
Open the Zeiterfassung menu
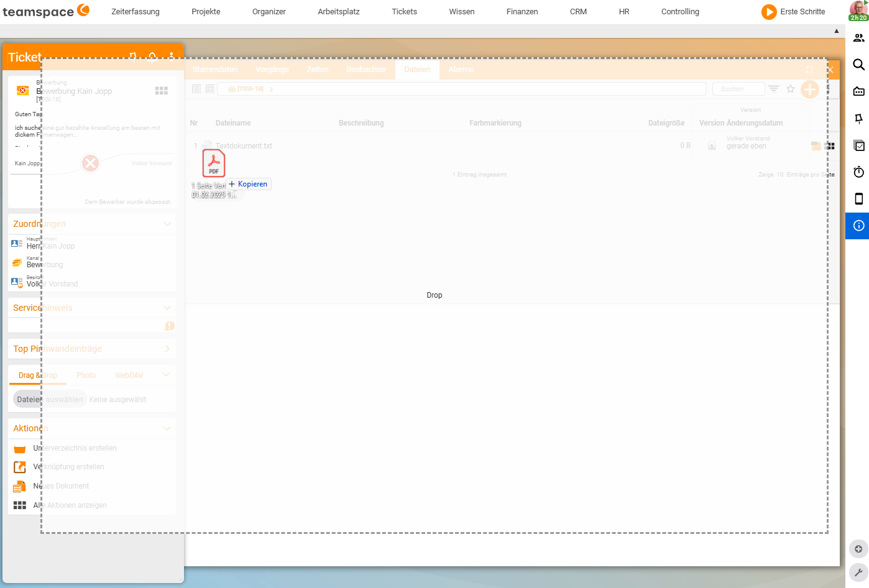(x=136, y=11)
